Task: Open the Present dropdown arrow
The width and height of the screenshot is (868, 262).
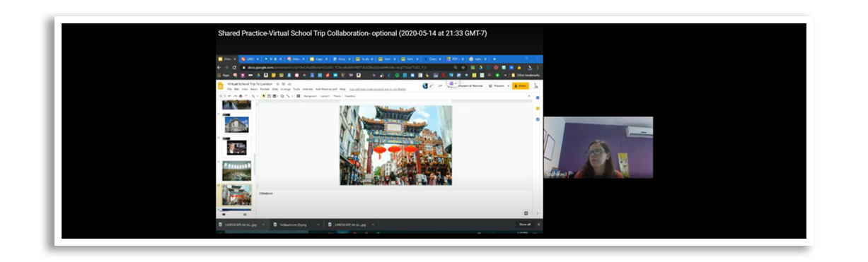Action: [509, 86]
